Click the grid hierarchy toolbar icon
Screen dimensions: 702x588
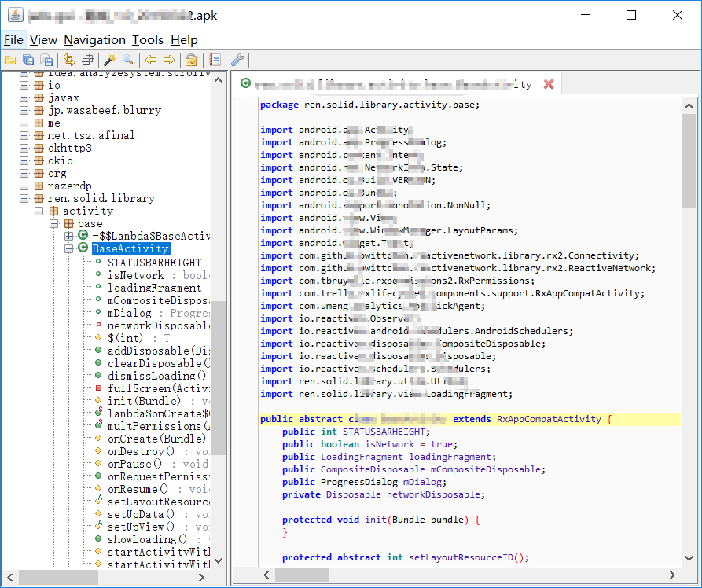[x=87, y=60]
